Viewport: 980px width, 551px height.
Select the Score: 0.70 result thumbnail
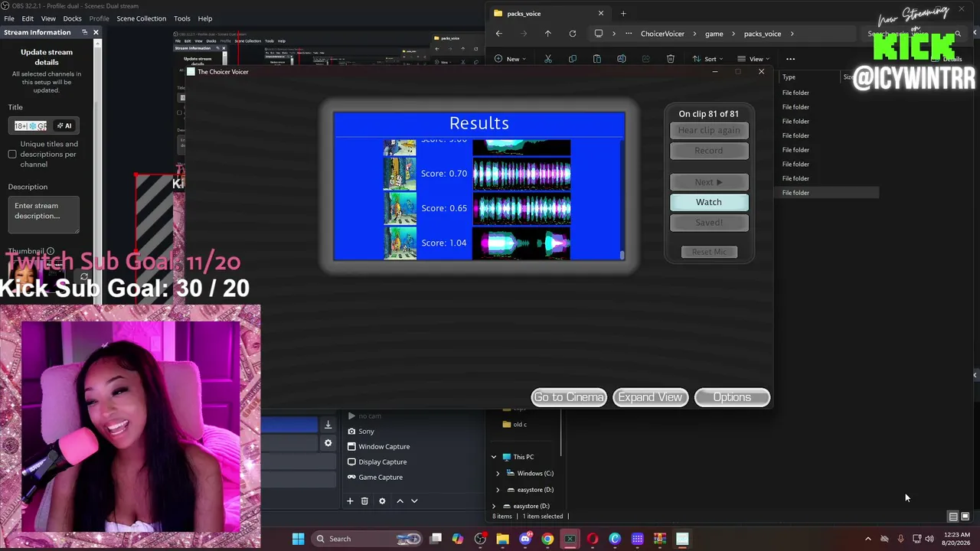point(400,174)
